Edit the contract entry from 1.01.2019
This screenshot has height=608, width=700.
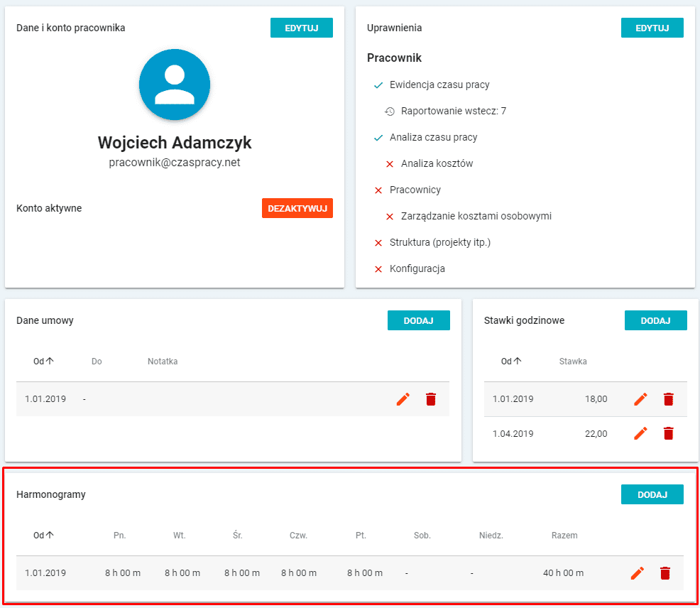click(403, 399)
